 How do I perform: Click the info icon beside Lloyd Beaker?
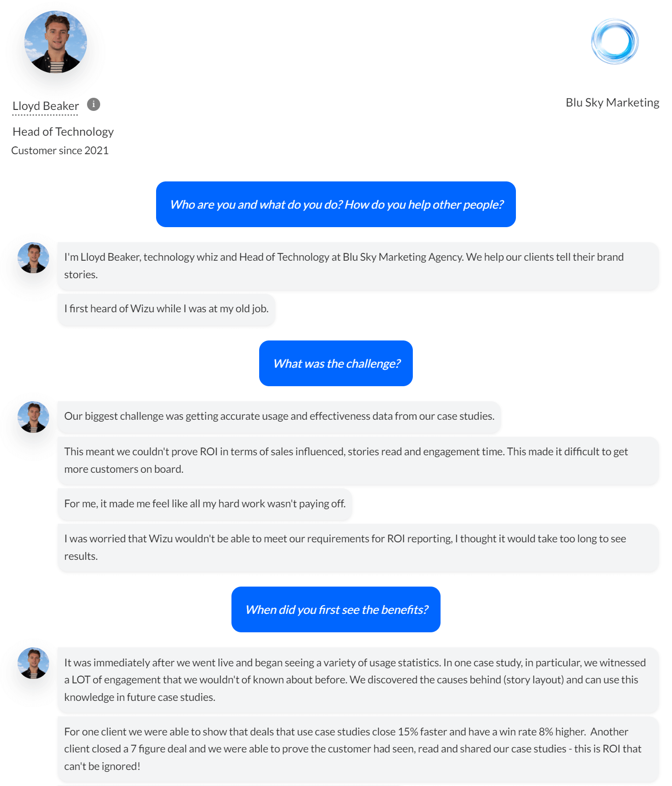(x=93, y=105)
